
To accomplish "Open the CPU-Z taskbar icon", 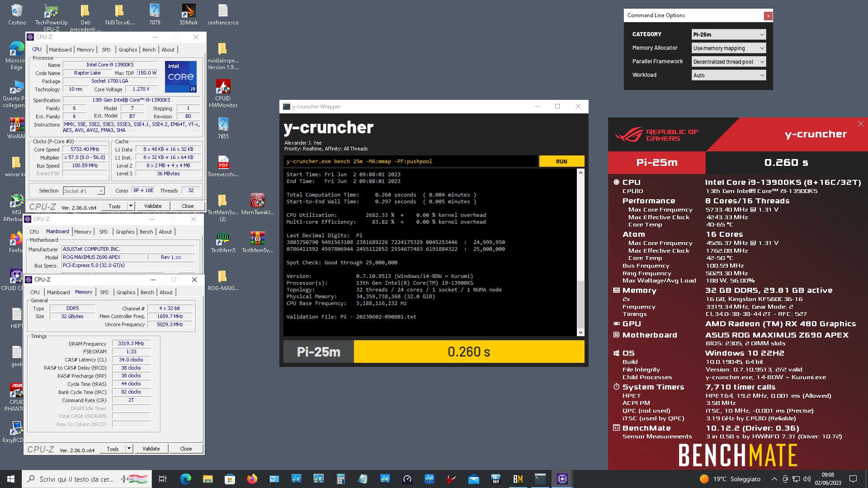I will (562, 479).
